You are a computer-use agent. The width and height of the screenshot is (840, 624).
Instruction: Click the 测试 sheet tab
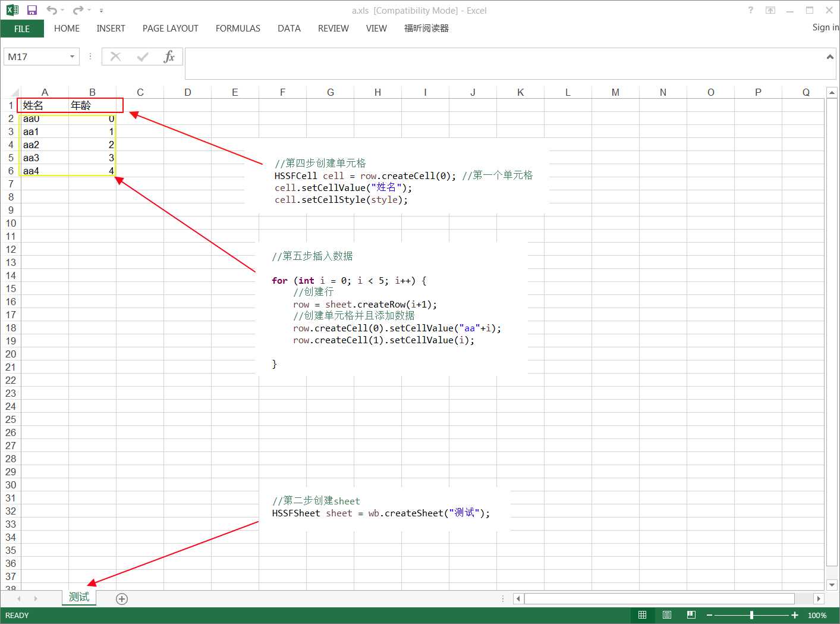click(79, 597)
